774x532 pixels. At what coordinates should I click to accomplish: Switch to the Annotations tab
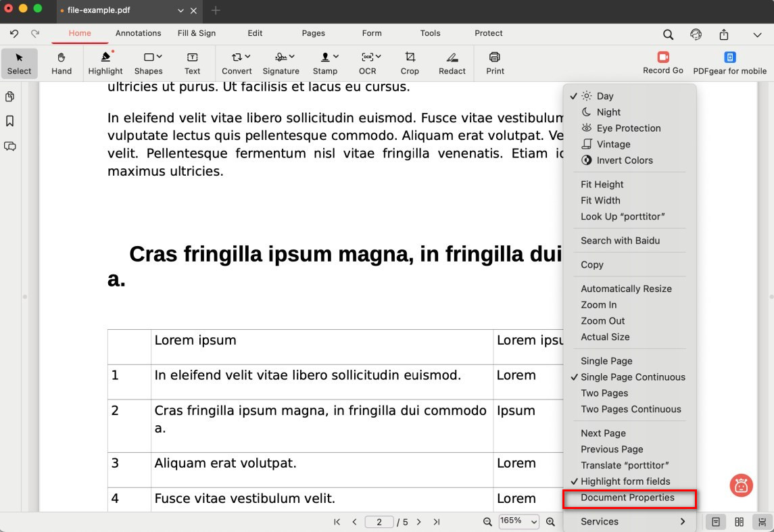coord(138,33)
